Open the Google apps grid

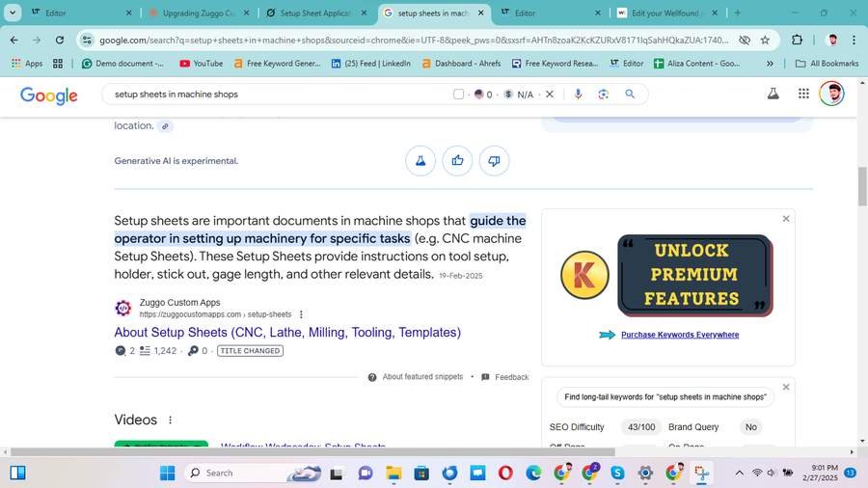[x=803, y=95]
